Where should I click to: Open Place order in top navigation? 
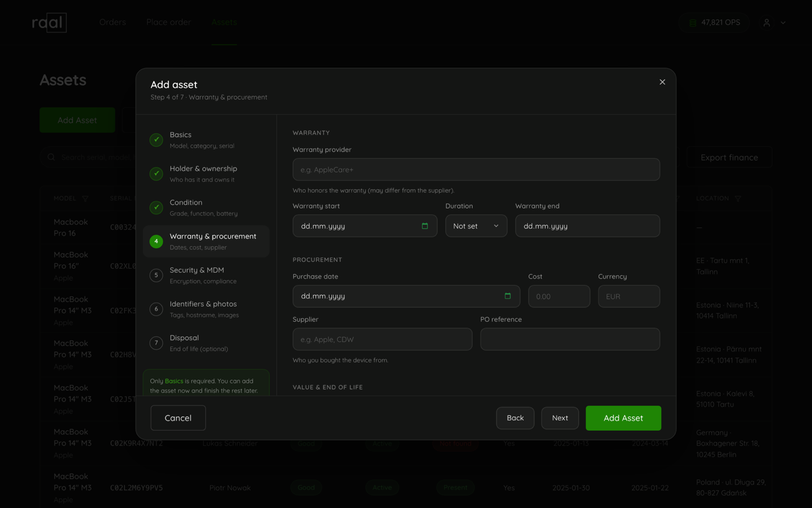click(x=169, y=22)
